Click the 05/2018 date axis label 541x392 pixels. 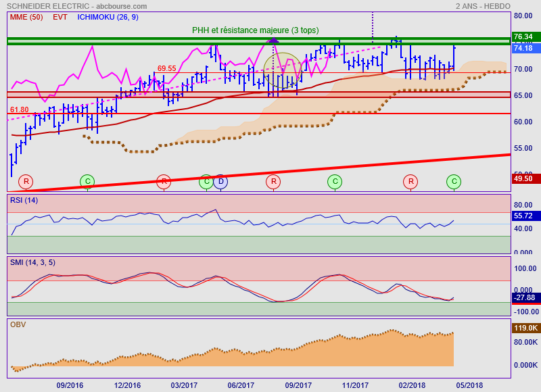469,385
